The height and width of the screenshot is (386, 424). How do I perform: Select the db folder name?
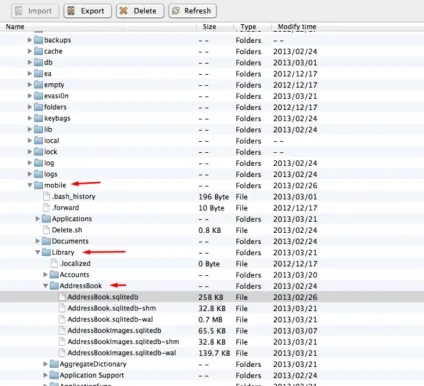(x=48, y=62)
